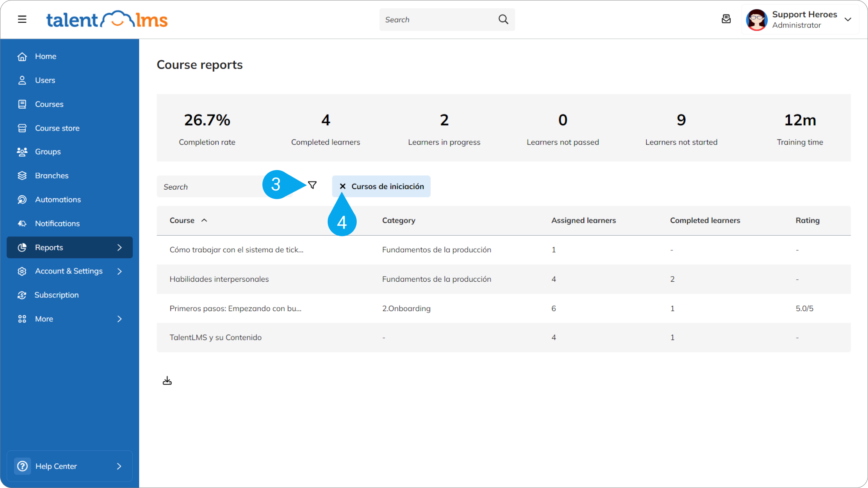
Task: Click the Support Heroes avatar
Action: pyautogui.click(x=757, y=20)
